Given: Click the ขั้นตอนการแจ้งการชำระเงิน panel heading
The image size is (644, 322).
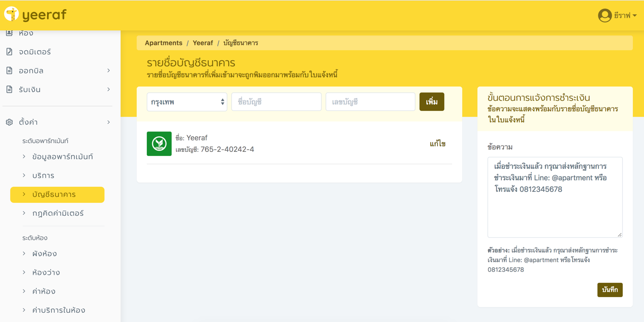Looking at the screenshot, I should [539, 98].
